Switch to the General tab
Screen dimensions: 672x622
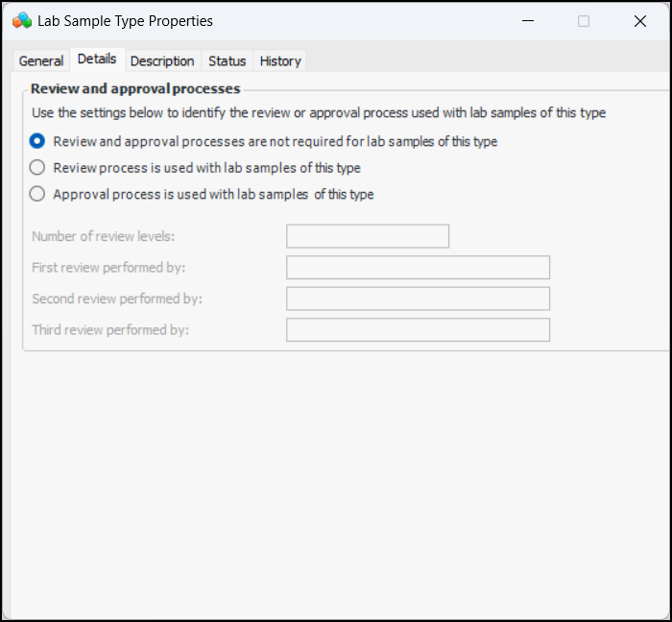pos(41,60)
